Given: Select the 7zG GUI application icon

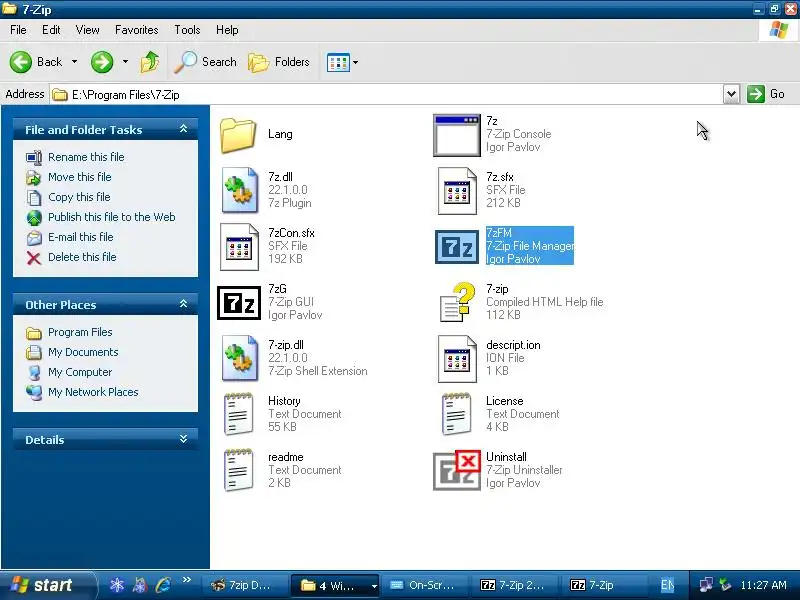Looking at the screenshot, I should click(239, 303).
